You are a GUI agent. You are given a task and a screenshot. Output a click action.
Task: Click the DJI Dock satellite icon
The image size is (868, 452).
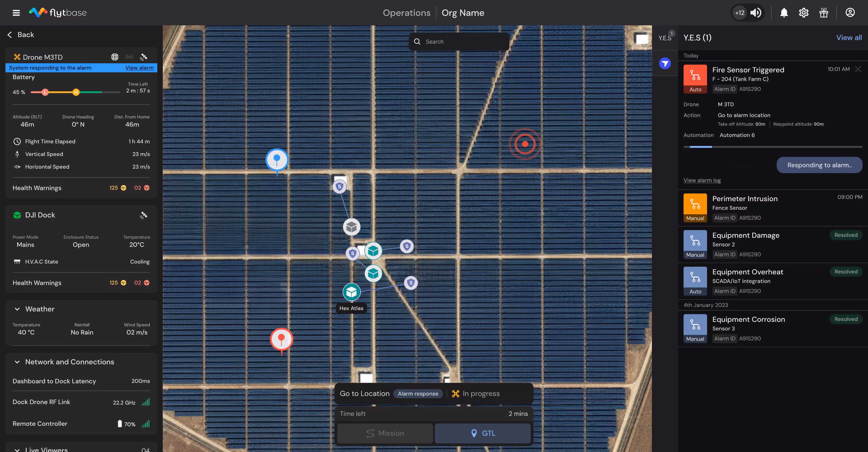(143, 215)
